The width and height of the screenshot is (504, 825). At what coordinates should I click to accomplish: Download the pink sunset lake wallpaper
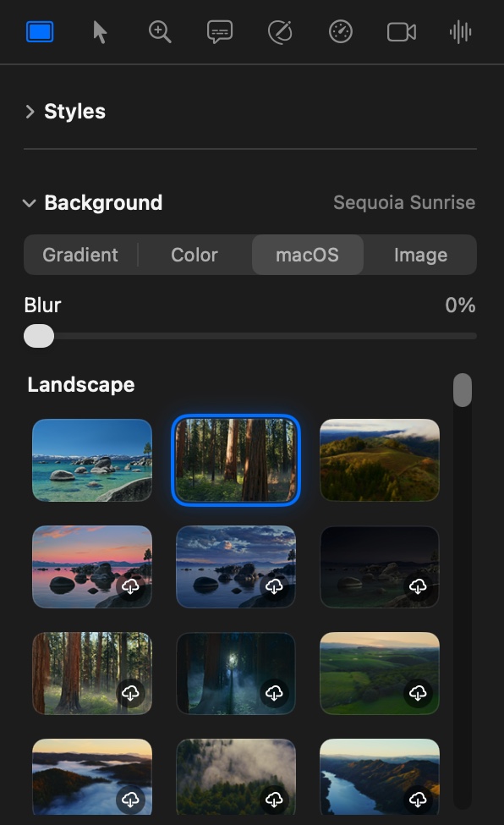coord(130,586)
